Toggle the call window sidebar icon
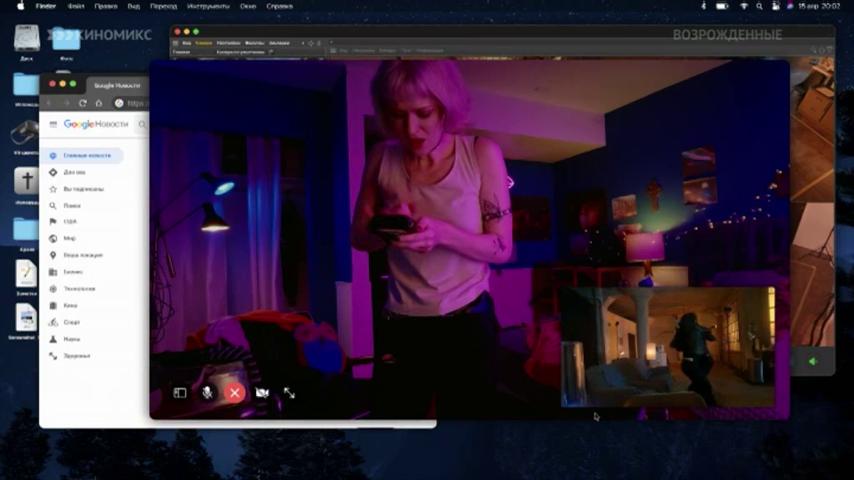 point(180,393)
